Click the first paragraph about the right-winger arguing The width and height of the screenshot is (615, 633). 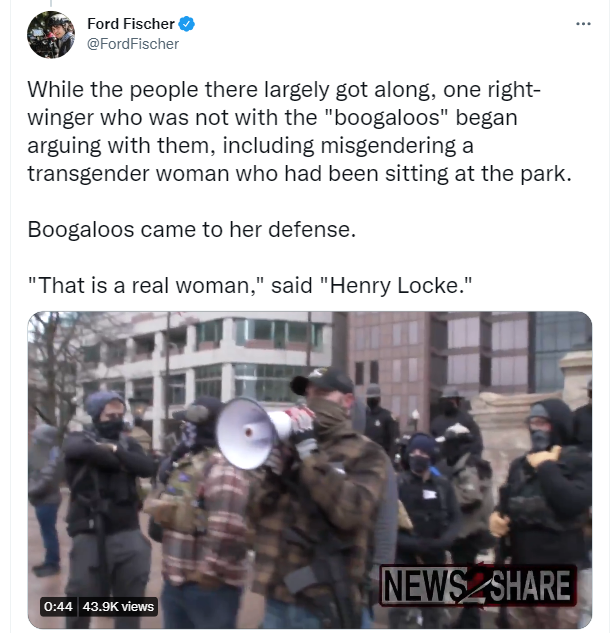click(x=299, y=132)
